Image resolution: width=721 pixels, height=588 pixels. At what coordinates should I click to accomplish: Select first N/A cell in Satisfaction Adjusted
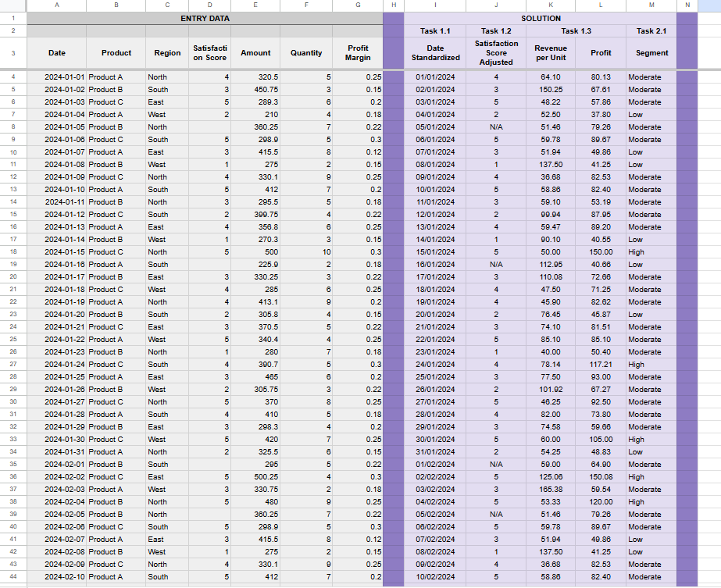[x=496, y=127]
